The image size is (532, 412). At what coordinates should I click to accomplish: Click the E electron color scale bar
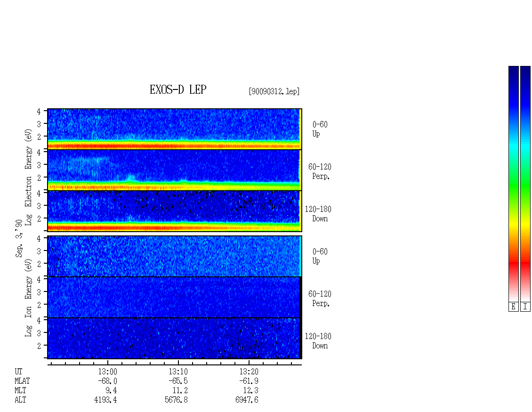coord(513,184)
